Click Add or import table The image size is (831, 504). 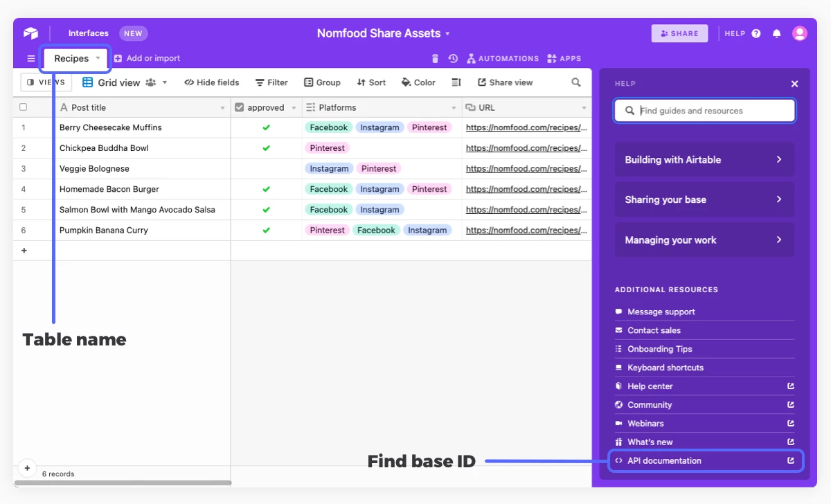[x=147, y=59]
